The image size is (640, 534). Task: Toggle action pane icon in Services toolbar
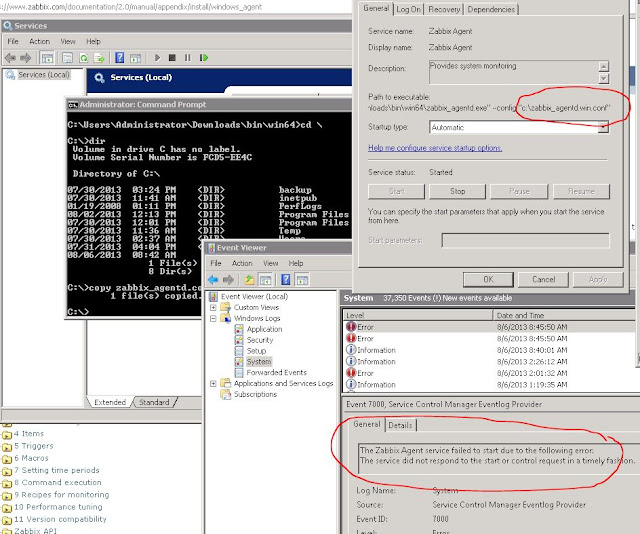135,58
